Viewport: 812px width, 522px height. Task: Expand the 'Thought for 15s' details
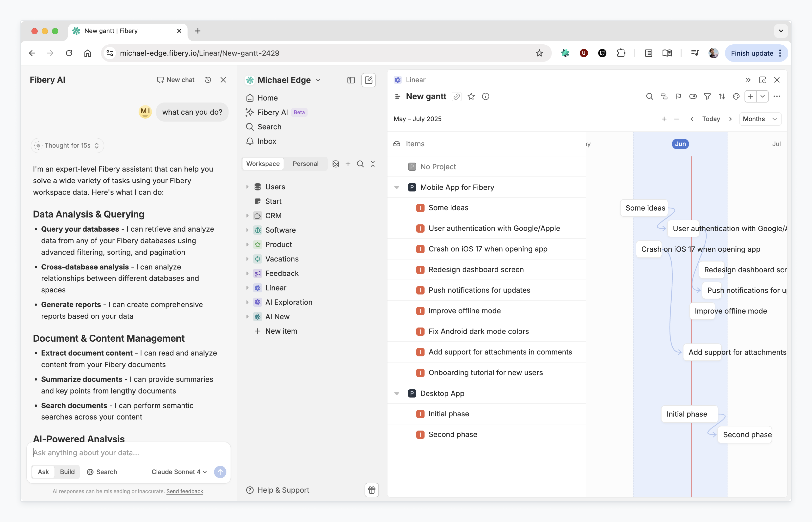67,145
